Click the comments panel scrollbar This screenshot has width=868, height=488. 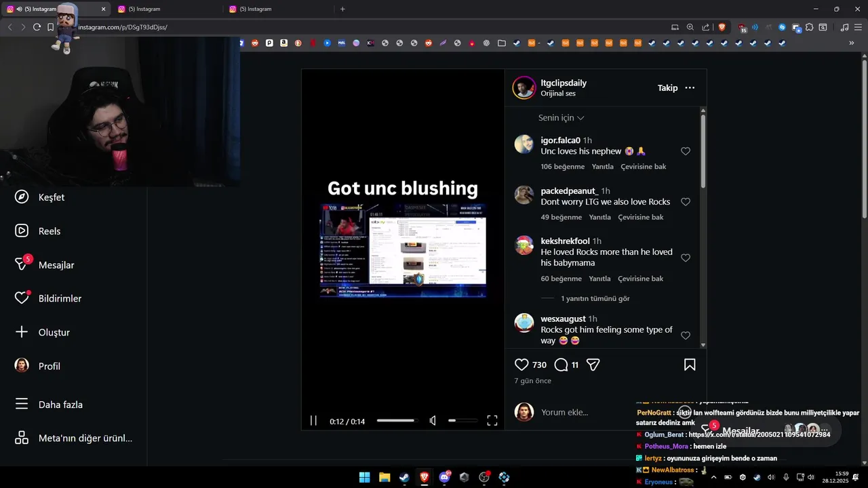click(703, 152)
